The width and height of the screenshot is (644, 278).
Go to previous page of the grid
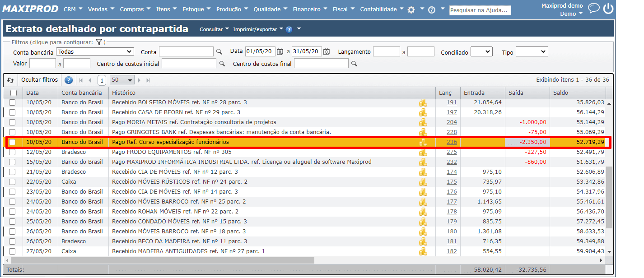(89, 80)
